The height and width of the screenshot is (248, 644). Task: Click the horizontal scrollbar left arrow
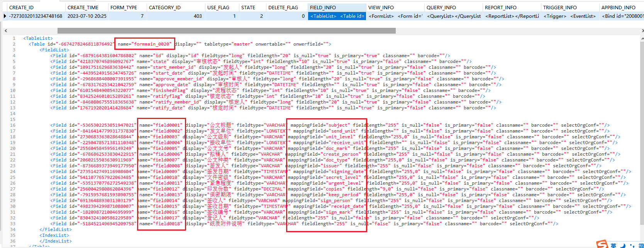[x=5, y=31]
